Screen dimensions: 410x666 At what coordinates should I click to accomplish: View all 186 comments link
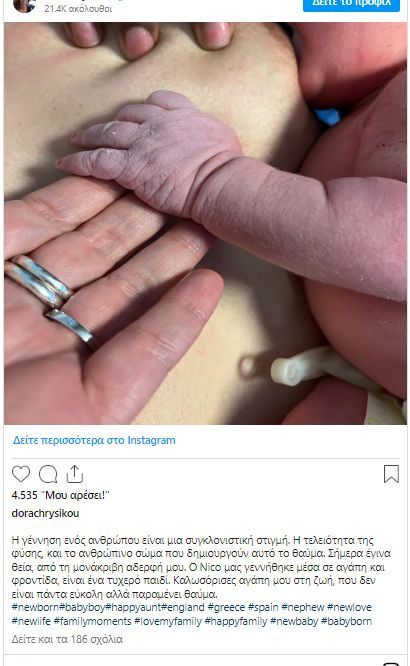[x=67, y=639]
